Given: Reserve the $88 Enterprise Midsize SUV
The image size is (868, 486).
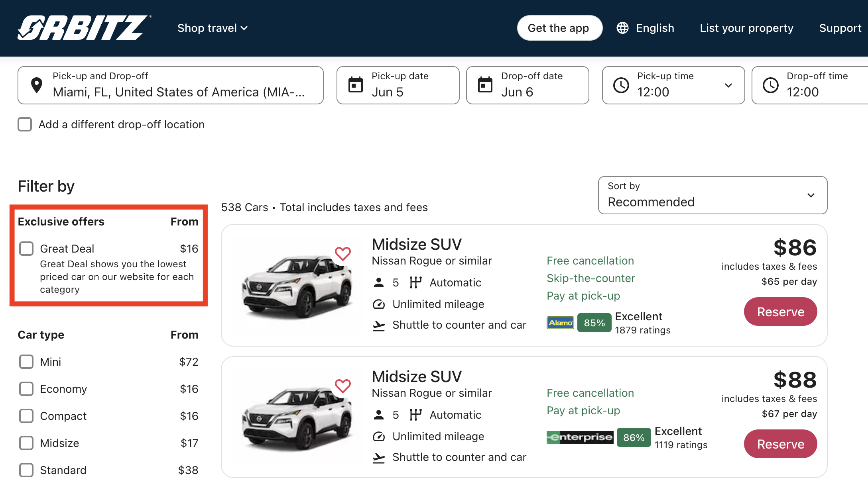Looking at the screenshot, I should pyautogui.click(x=780, y=444).
